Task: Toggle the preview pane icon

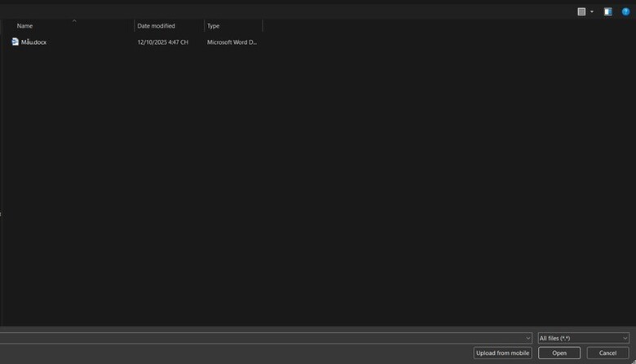Action: [607, 11]
